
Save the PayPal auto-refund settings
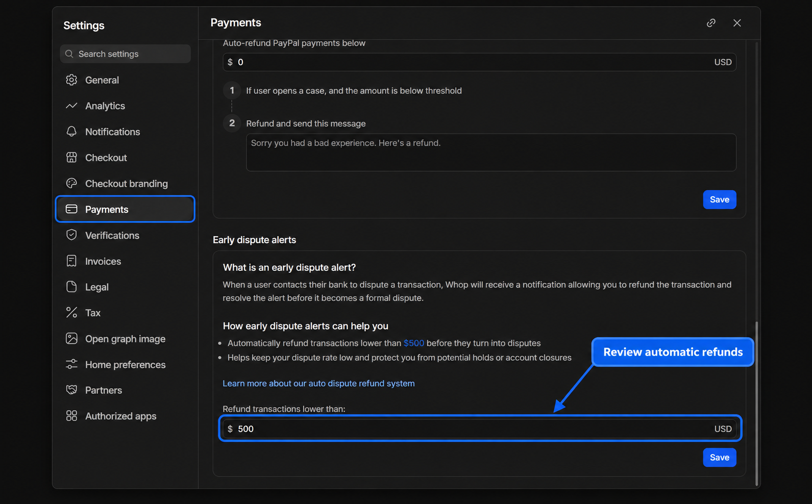coord(719,199)
